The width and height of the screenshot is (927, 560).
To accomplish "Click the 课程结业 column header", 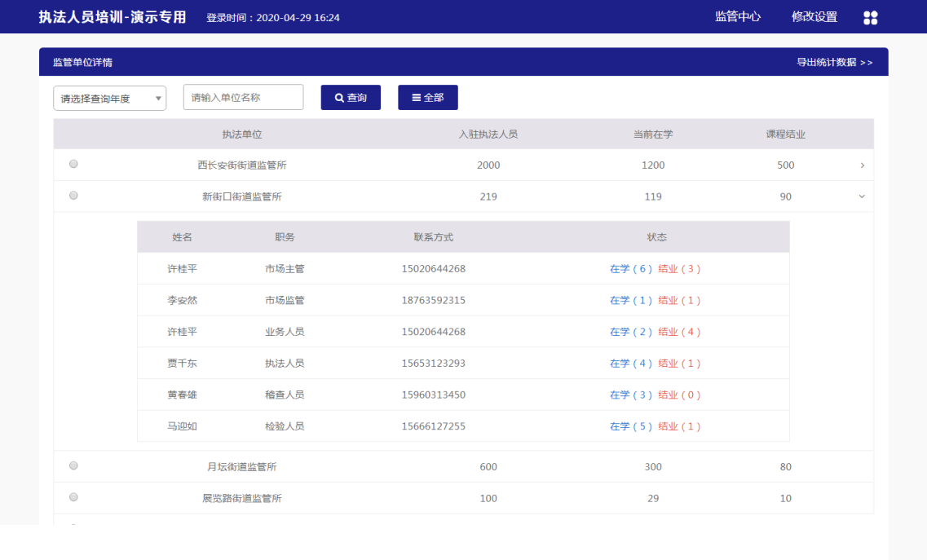I will (x=786, y=134).
